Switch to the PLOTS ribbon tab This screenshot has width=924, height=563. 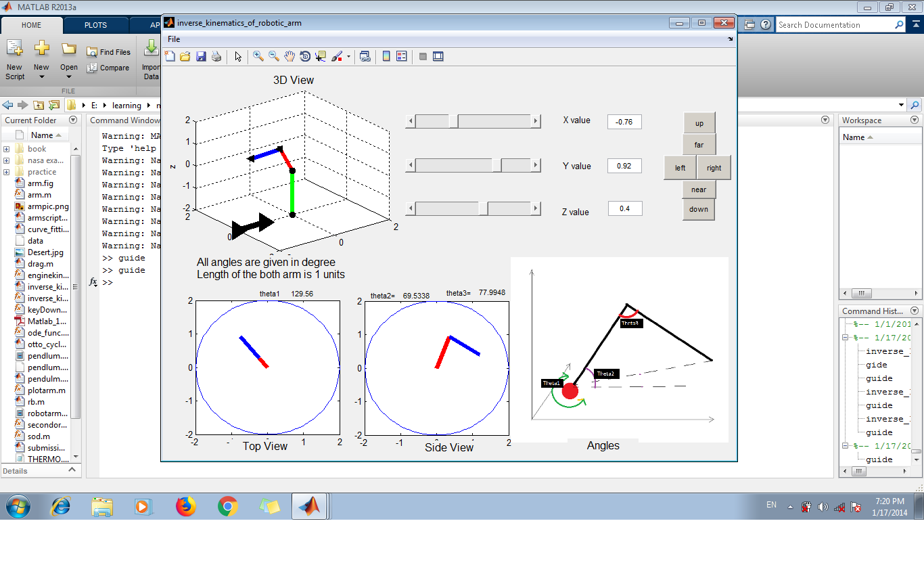point(95,24)
